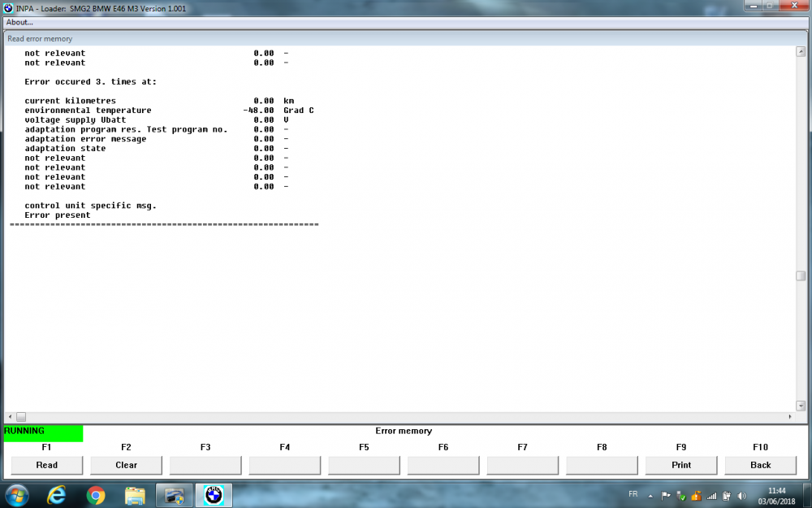Click the 'Read error memory' header
Viewport: 812px width, 508px height.
pos(40,39)
